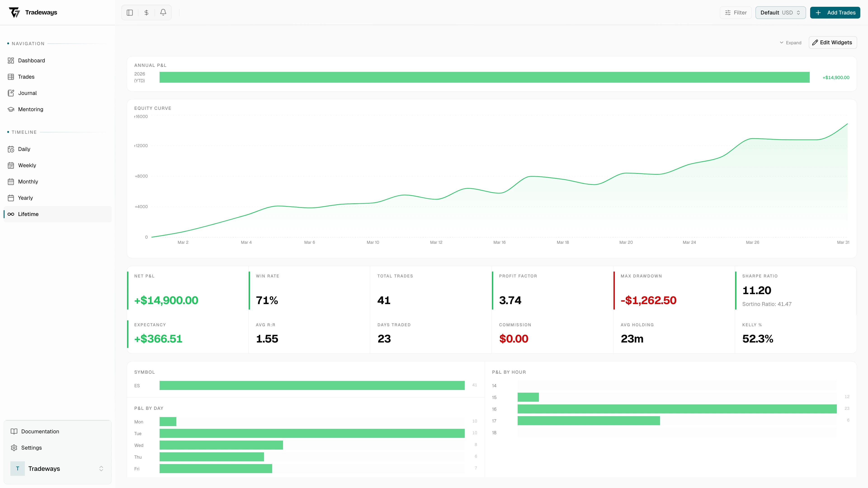The height and width of the screenshot is (488, 868).
Task: Click the Edit Widgets button
Action: click(832, 42)
